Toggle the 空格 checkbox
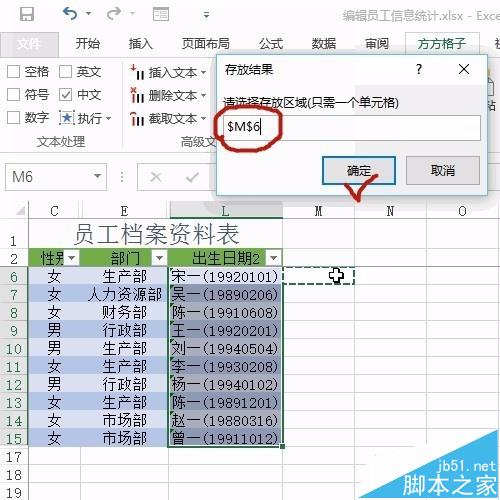The image size is (500, 500). pyautogui.click(x=14, y=72)
